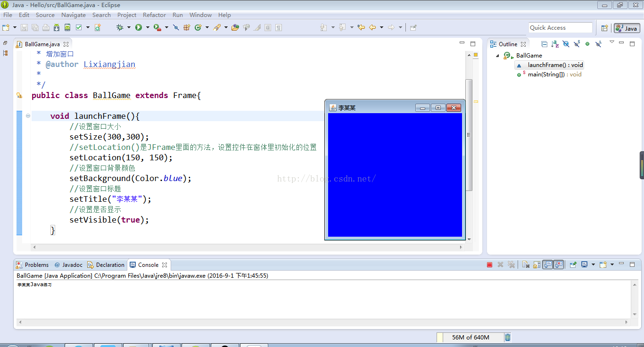Click the Last Edit Location arrow icon
The height and width of the screenshot is (347, 644).
click(361, 27)
